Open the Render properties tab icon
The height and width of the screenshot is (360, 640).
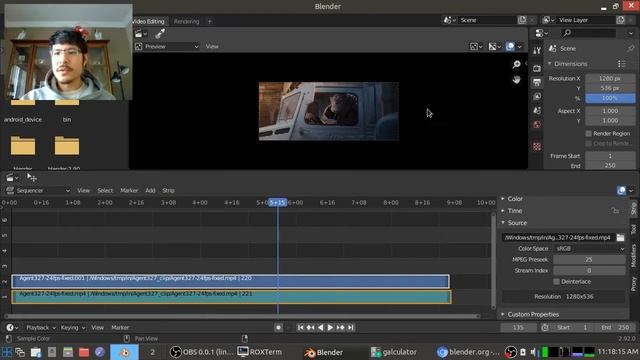click(537, 69)
